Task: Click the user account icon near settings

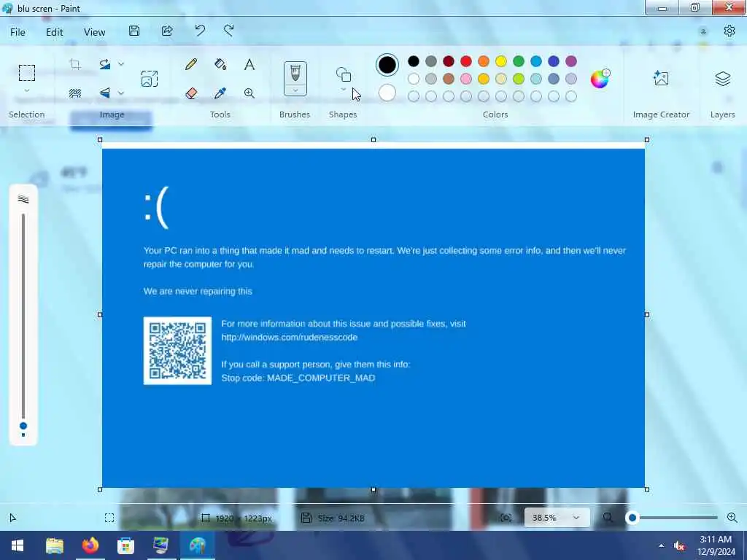Action: [x=703, y=32]
